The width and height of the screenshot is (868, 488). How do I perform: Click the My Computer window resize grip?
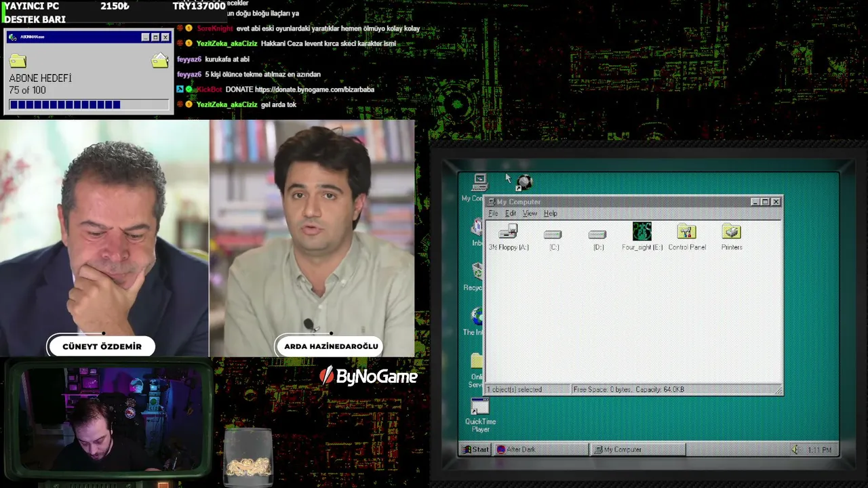(778, 390)
